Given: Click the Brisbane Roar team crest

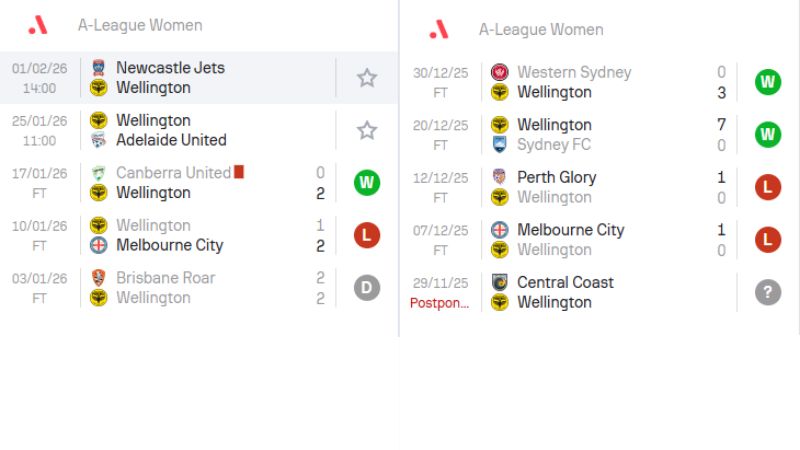Looking at the screenshot, I should (x=99, y=278).
